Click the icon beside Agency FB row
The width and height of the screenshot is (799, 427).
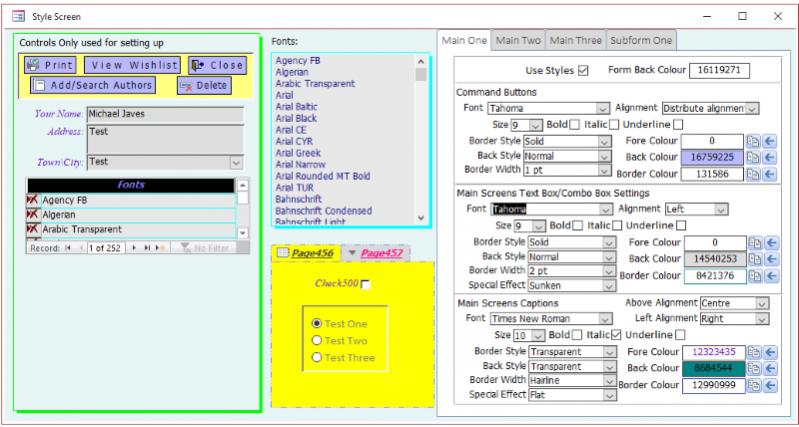[x=33, y=200]
